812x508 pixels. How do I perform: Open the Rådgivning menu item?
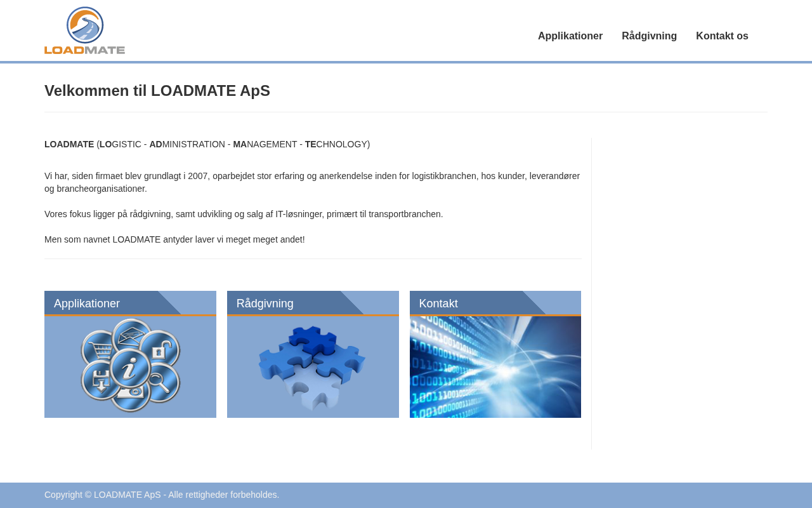tap(649, 36)
